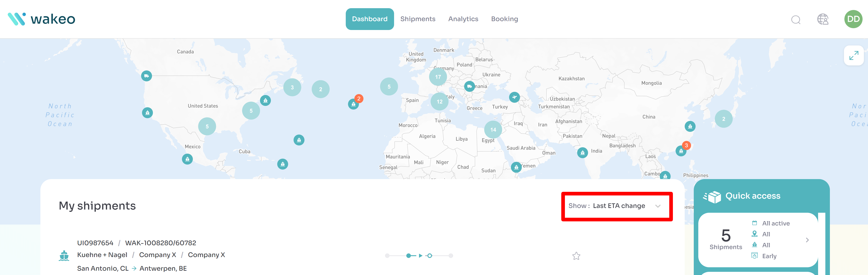Click the airplane marker near Turkey

tap(514, 97)
